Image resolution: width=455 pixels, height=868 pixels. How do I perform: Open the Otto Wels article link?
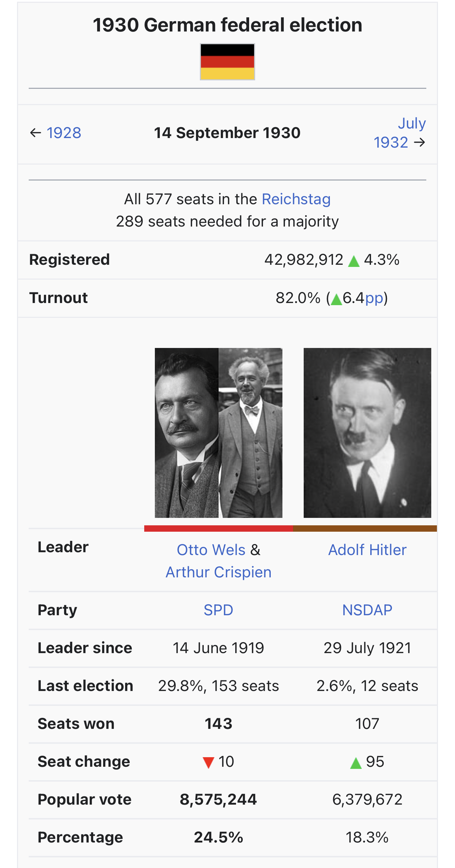pyautogui.click(x=211, y=550)
